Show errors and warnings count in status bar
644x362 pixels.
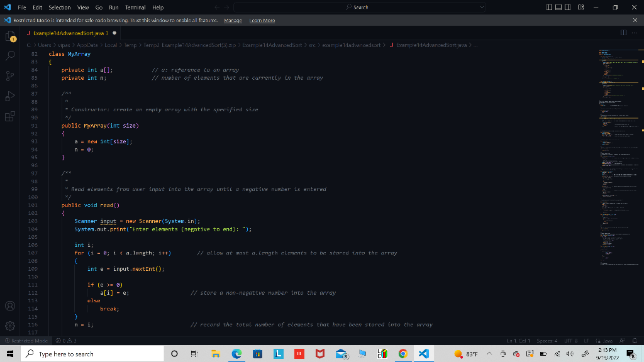pos(66,341)
